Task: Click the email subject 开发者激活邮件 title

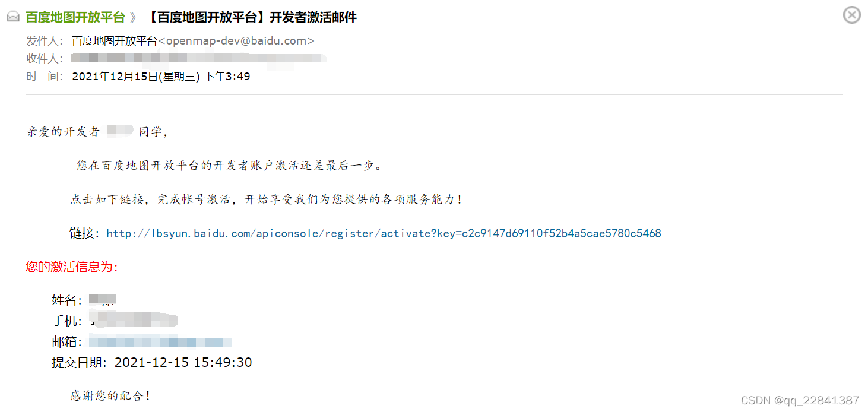Action: (x=252, y=17)
